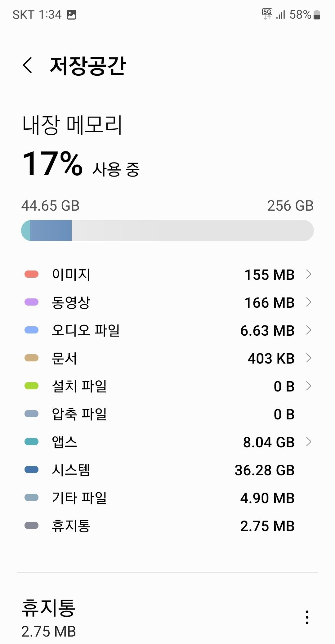
Task: Tap the 시스템 36.28 GB row
Action: pyautogui.click(x=167, y=470)
